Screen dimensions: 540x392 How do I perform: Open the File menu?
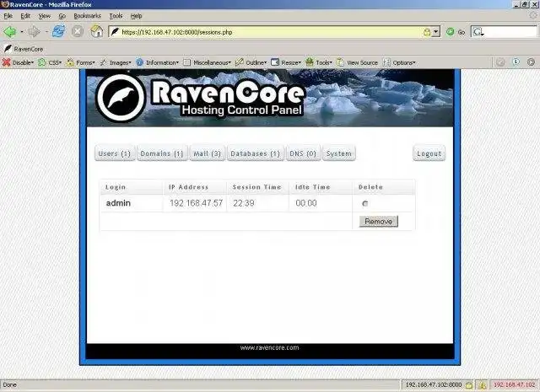[x=8, y=16]
